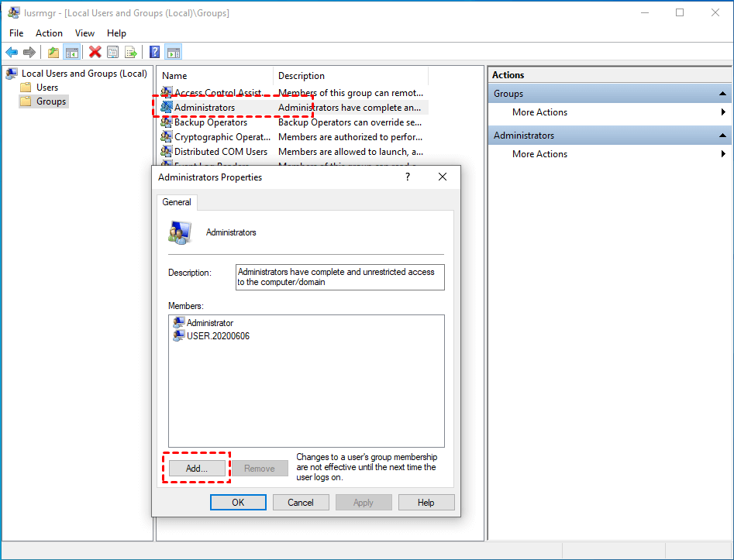Screen dimensions: 734x560
Task: Toggle Show/Hide Action Pane icon
Action: tap(173, 52)
